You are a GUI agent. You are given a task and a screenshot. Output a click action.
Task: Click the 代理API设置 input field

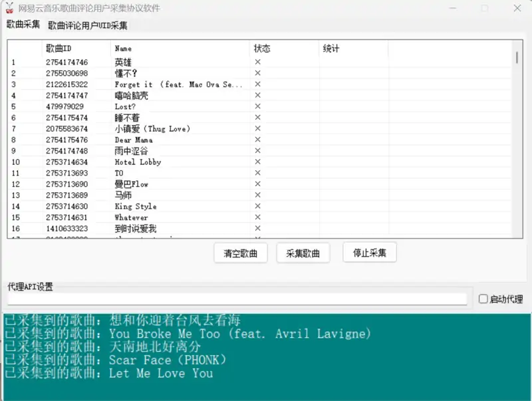237,299
